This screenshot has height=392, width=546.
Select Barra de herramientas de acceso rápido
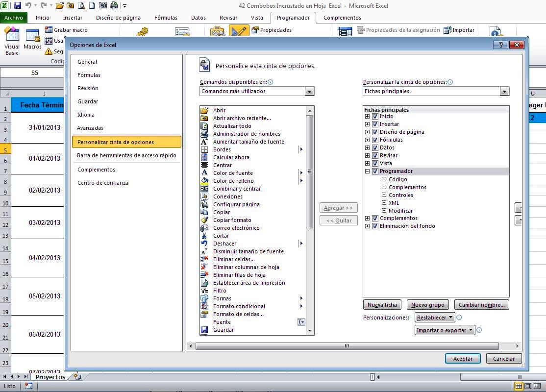pos(126,155)
